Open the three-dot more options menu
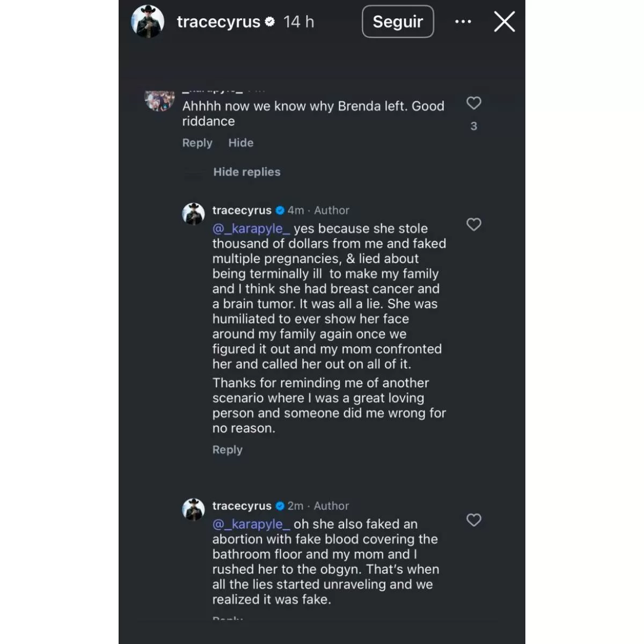 (463, 22)
